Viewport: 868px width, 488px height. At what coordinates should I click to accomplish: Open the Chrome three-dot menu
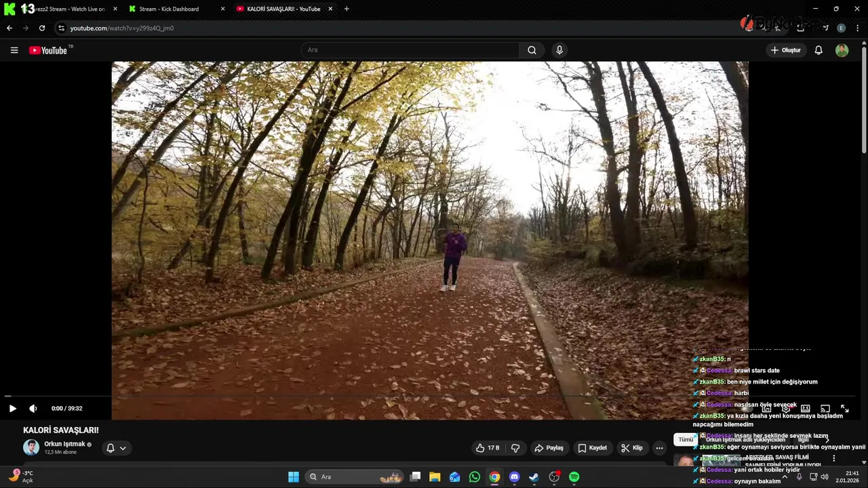(x=858, y=28)
